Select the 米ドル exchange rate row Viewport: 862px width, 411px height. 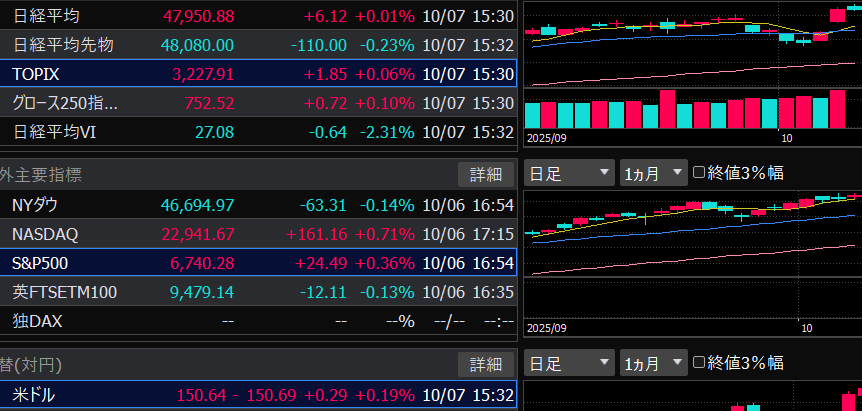tap(258, 395)
